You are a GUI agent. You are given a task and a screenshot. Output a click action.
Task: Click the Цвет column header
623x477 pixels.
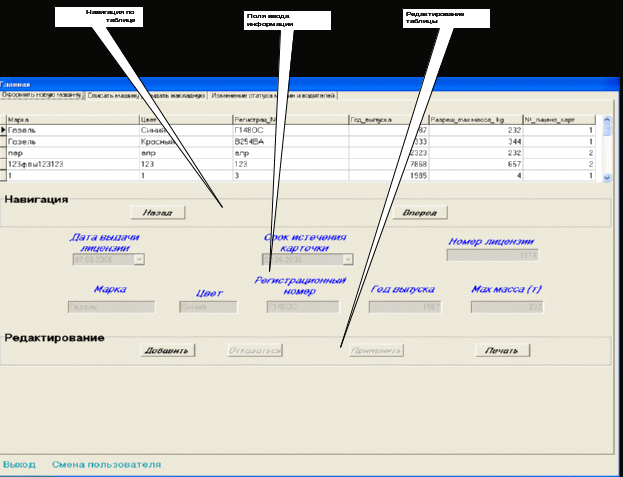tap(186, 120)
